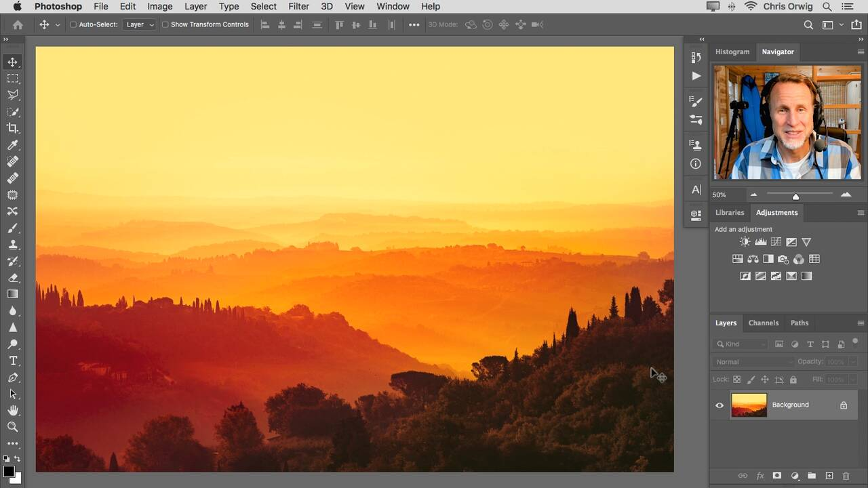Switch to the Histogram tab
868x488 pixels.
point(732,52)
